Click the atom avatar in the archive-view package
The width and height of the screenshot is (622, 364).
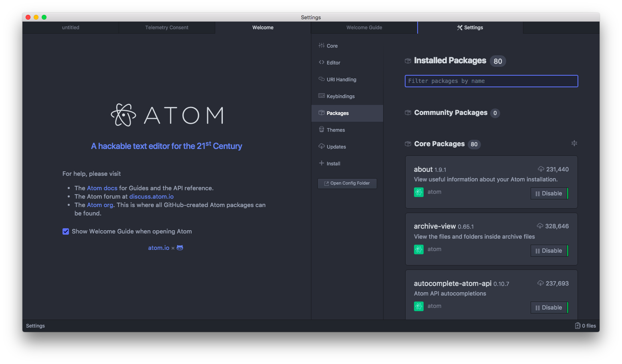click(x=419, y=249)
